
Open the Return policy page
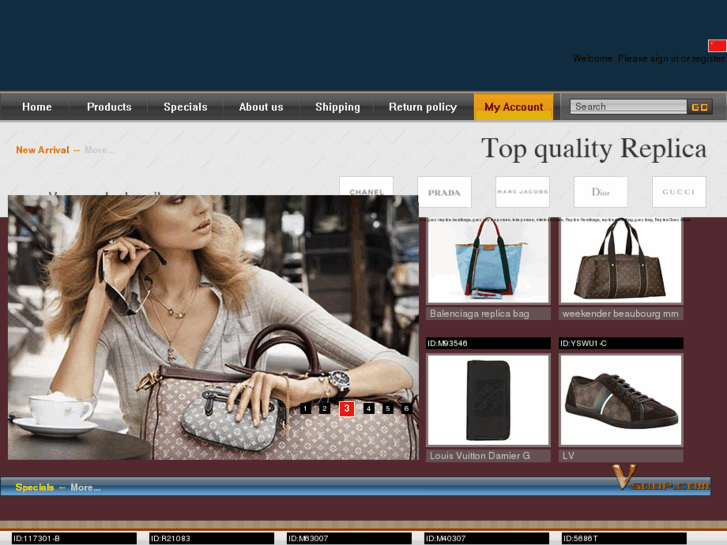point(423,107)
